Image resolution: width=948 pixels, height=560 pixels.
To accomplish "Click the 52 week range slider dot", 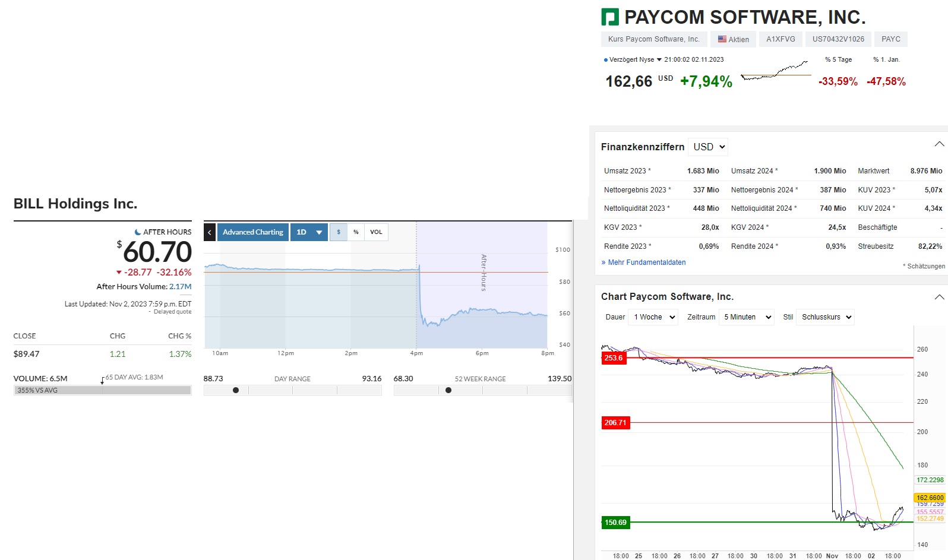I will click(x=448, y=390).
